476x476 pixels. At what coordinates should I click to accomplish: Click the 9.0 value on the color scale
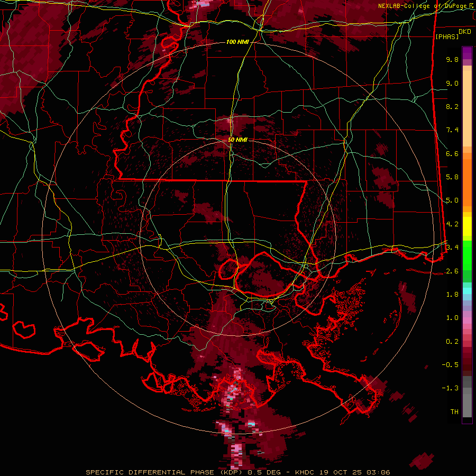pos(452,83)
